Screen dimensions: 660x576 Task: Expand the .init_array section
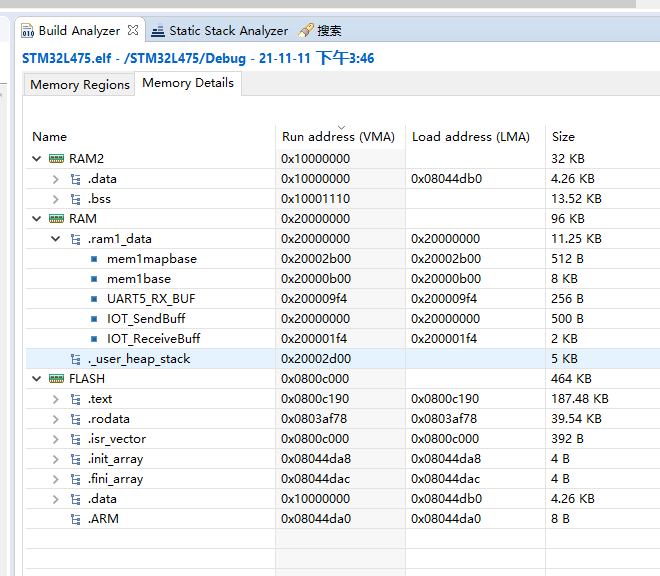56,459
